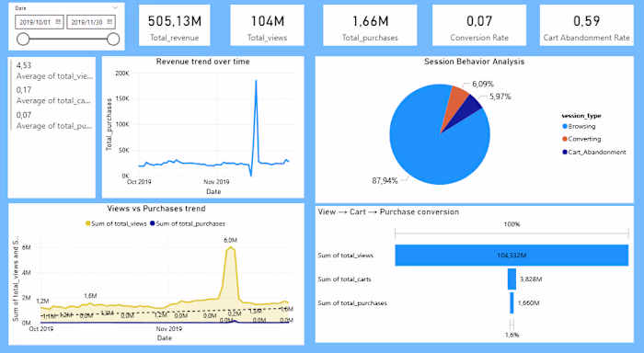Select the dark blue Cart_Abandonment pie slice
The width and height of the screenshot is (644, 353).
tap(469, 108)
